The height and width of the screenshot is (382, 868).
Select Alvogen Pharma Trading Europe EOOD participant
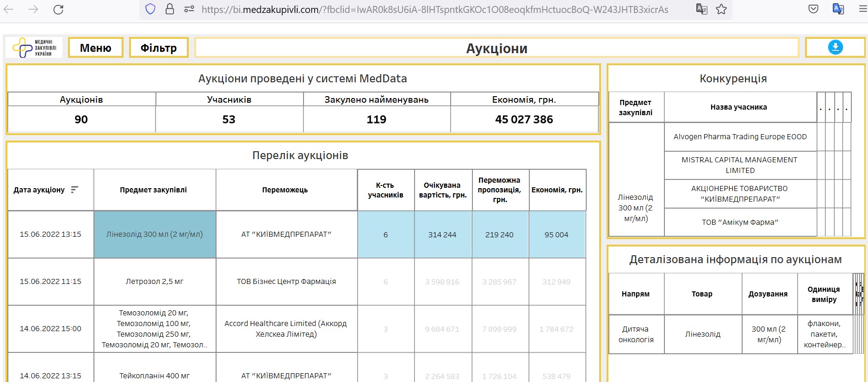click(740, 137)
